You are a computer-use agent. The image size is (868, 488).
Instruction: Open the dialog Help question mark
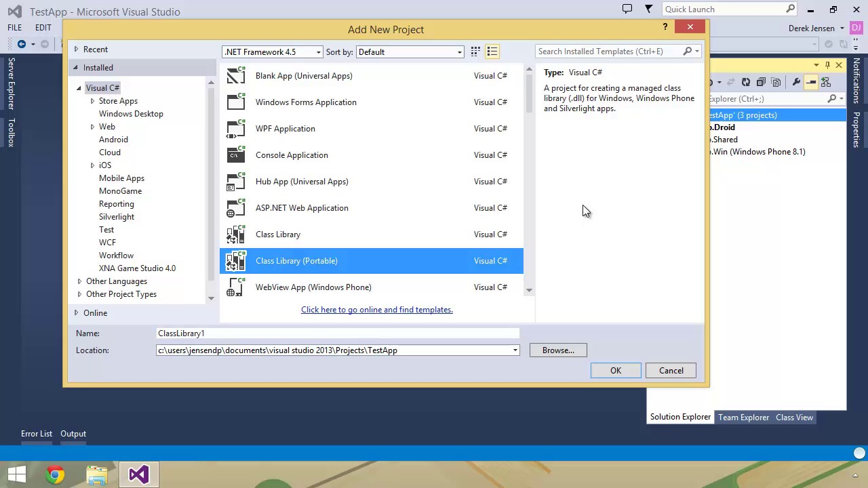[665, 26]
